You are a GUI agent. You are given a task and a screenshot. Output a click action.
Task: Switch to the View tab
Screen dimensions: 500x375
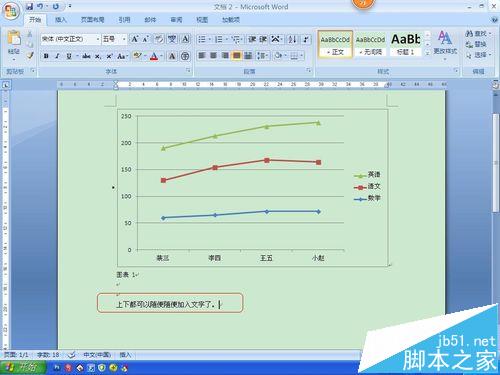click(202, 20)
